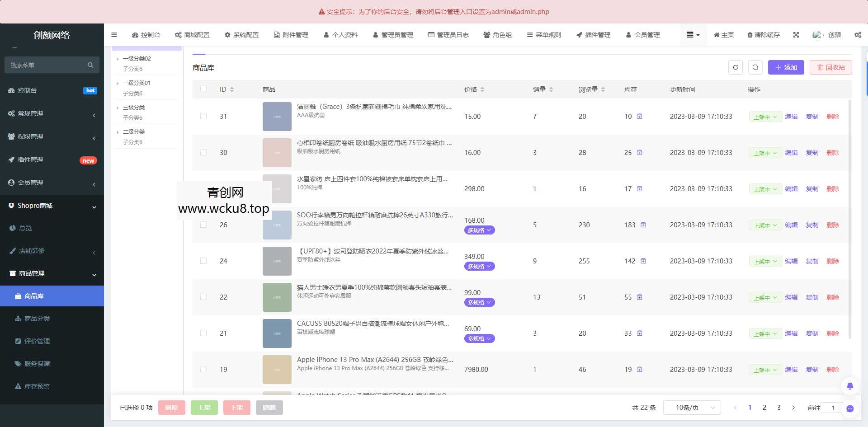Open the 多规格 dropdown for product 26
The height and width of the screenshot is (427, 868).
click(x=479, y=230)
